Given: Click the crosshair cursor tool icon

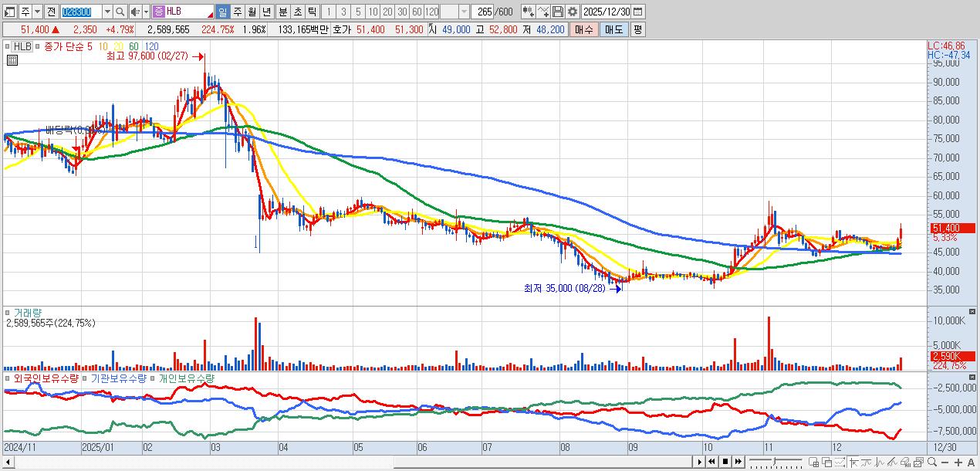Looking at the screenshot, I should 853,462.
